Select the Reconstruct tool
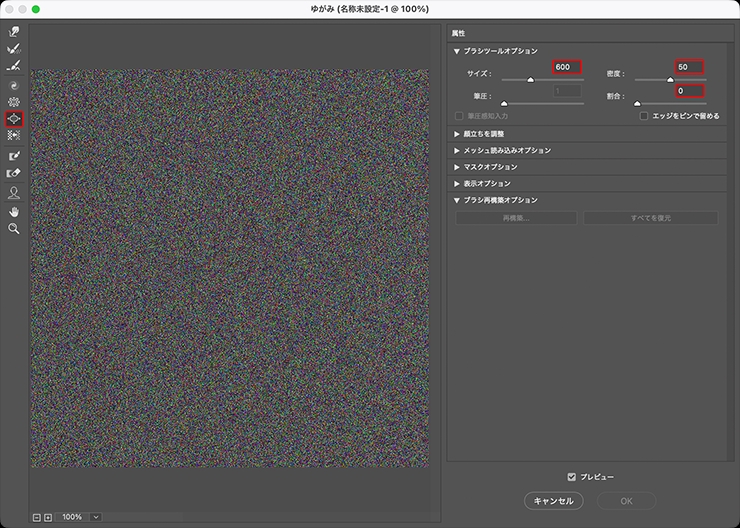 (x=14, y=48)
